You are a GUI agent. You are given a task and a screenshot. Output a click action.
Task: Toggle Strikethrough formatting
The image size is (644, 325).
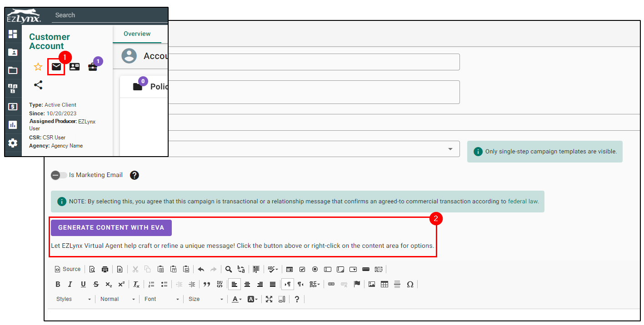coord(96,284)
